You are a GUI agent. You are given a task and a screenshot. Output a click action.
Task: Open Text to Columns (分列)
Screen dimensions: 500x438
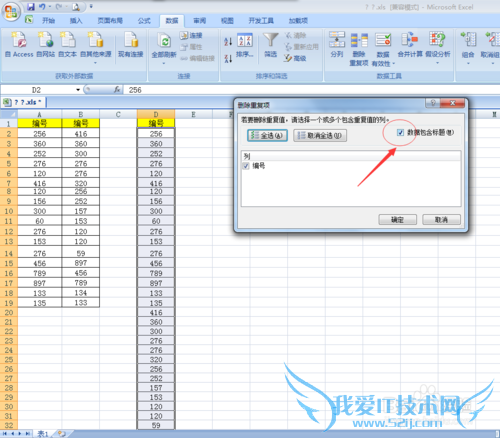click(x=337, y=44)
